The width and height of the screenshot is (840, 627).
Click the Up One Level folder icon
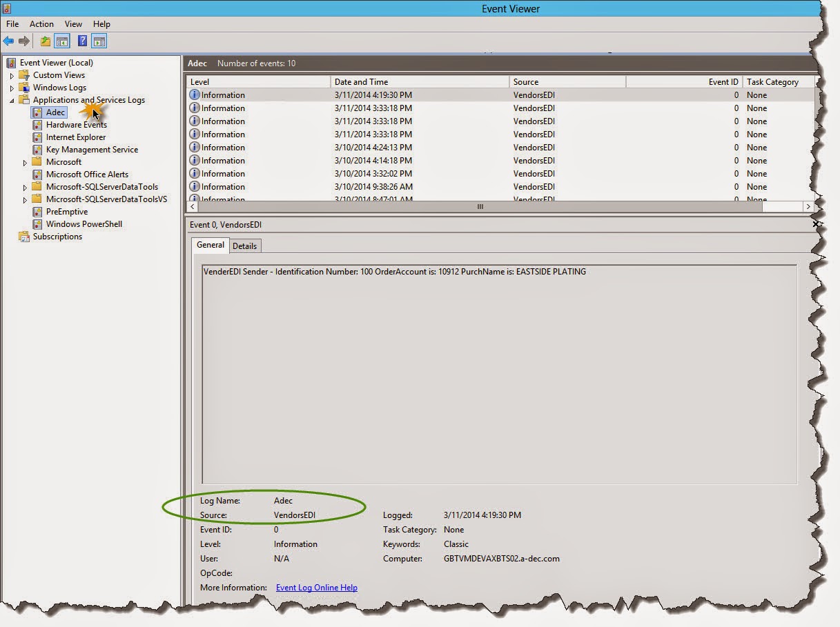click(x=46, y=41)
